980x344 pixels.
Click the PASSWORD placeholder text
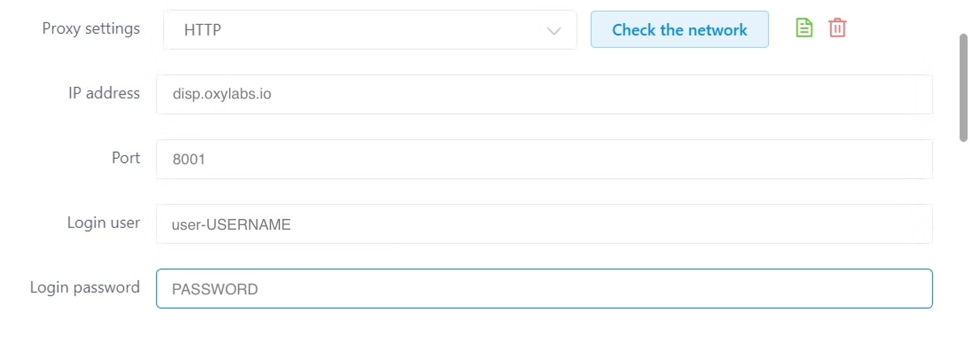215,290
